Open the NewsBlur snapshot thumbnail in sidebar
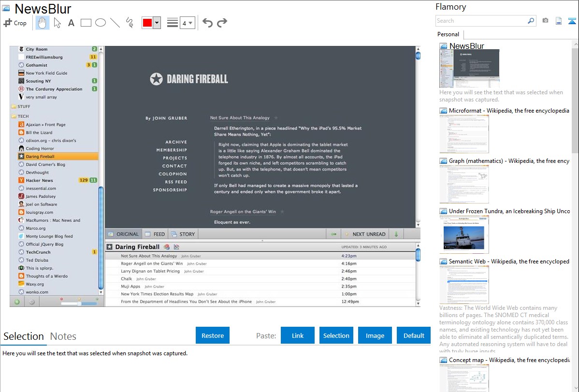This screenshot has width=579, height=392. point(469,68)
